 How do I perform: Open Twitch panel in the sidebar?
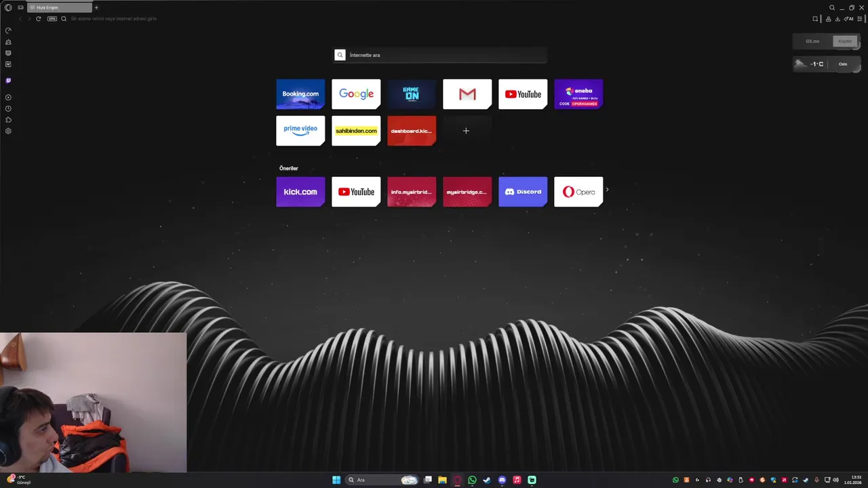point(8,81)
